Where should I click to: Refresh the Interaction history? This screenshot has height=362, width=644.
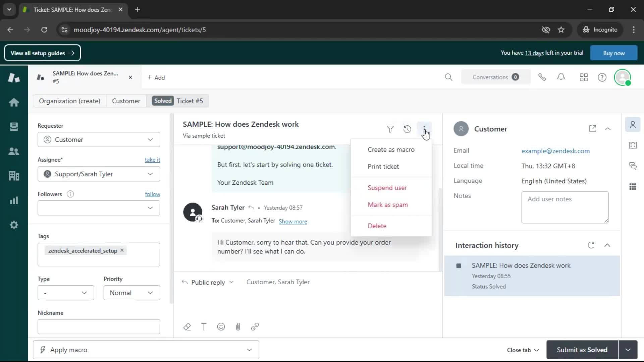[591, 245]
